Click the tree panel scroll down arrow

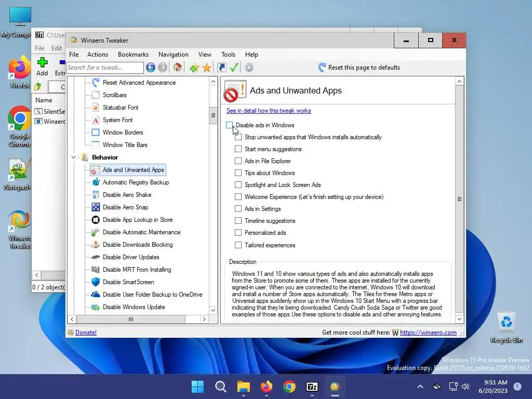coord(213,310)
